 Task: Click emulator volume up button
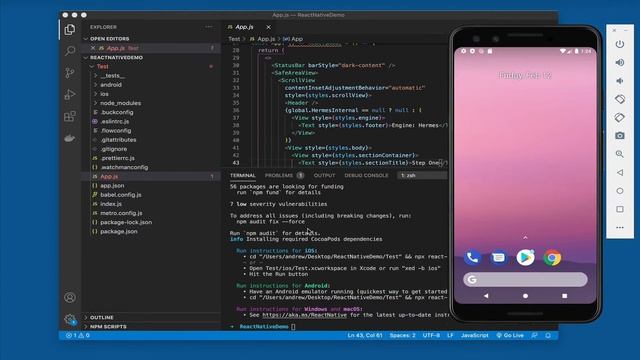(620, 62)
